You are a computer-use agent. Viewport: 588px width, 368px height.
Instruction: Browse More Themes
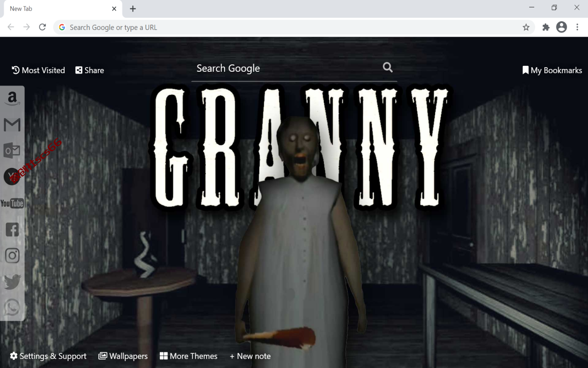(188, 356)
